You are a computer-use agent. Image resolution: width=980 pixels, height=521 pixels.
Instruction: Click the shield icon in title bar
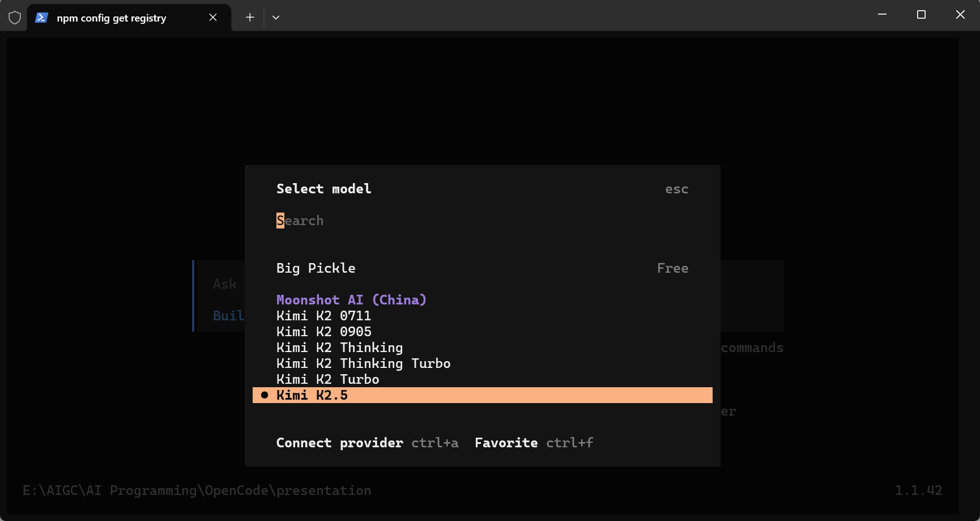(x=15, y=18)
